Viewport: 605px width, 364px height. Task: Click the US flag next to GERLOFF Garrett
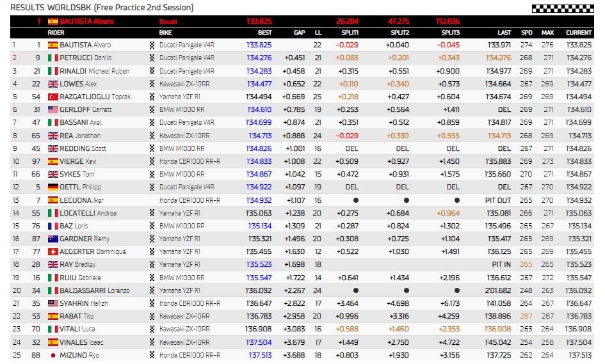coord(53,109)
